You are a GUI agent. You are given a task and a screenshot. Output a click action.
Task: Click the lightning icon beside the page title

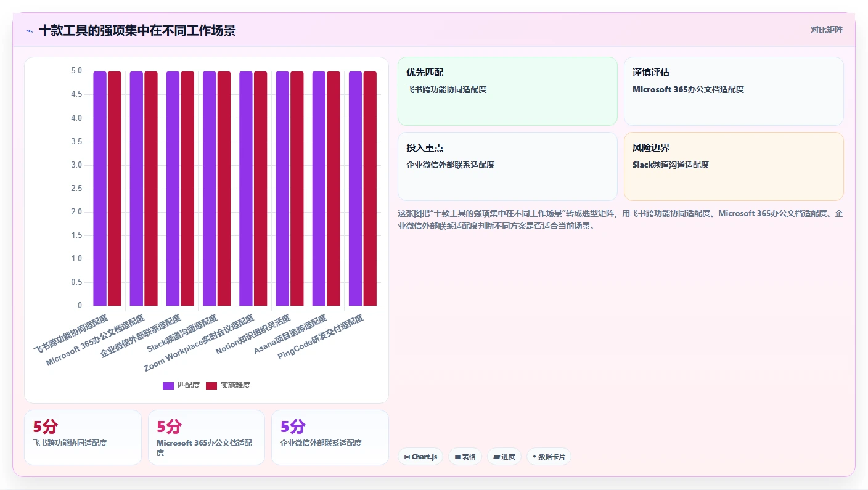29,30
